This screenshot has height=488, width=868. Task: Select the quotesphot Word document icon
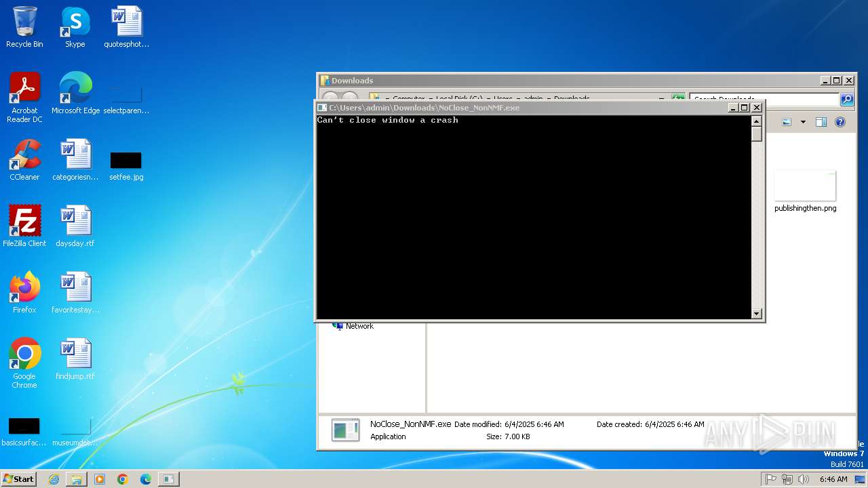126,27
